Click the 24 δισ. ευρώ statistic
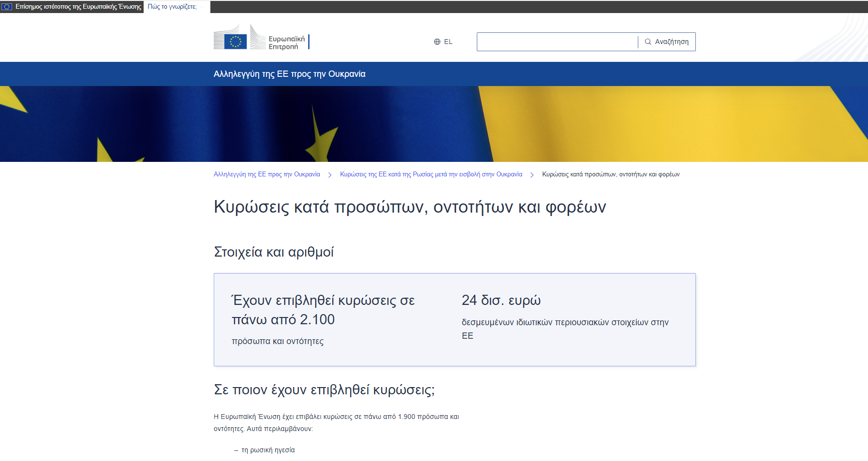The width and height of the screenshot is (868, 461). (x=501, y=301)
